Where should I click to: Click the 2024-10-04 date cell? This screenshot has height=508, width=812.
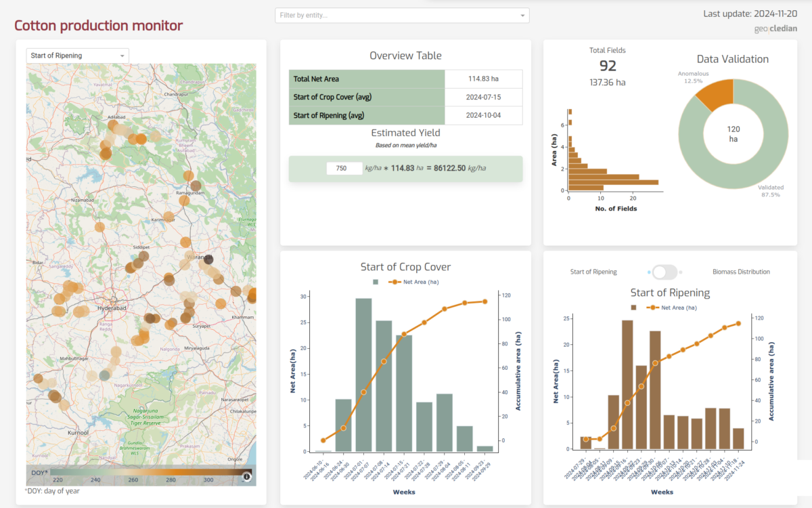[x=484, y=115]
